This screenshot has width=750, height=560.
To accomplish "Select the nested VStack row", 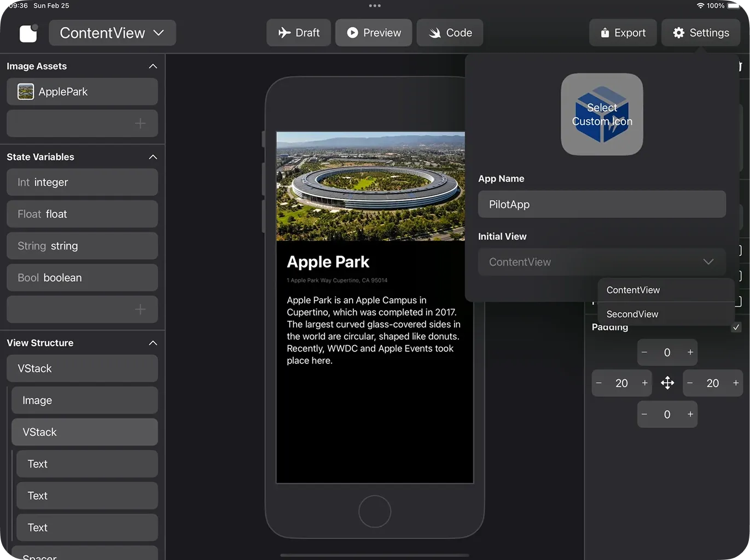I will pos(85,432).
